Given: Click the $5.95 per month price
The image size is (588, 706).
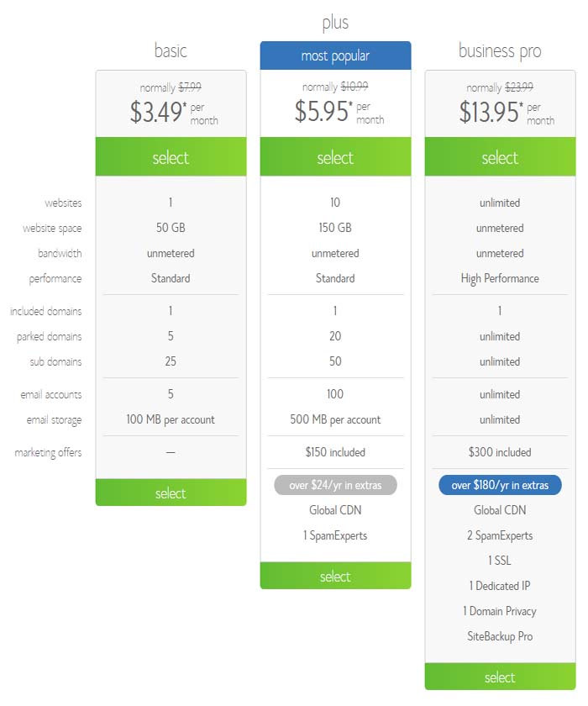Looking at the screenshot, I should coord(339,111).
